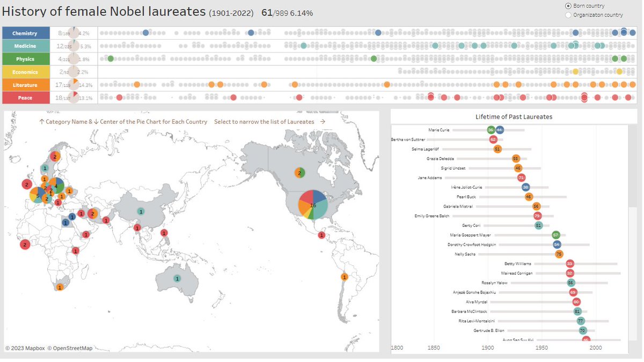Click the History of female Nobel laureates title
The image size is (644, 362).
click(104, 11)
